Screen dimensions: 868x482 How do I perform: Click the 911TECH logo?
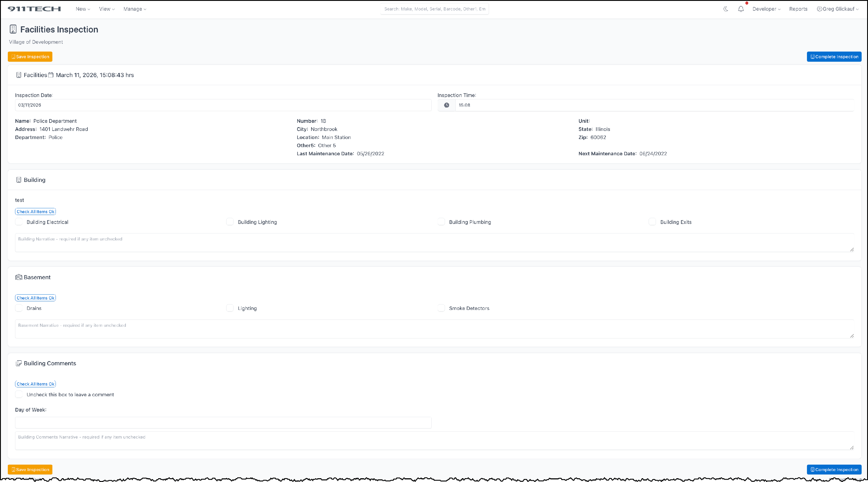[34, 9]
